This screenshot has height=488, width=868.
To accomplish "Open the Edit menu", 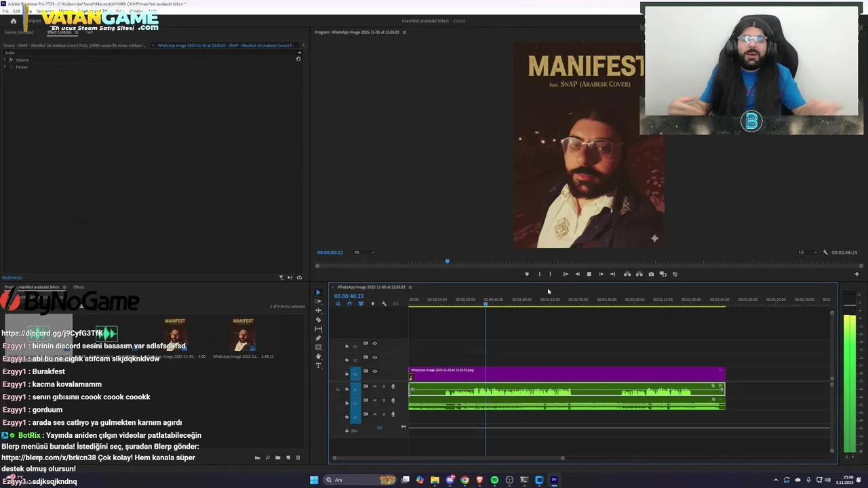I will click(16, 11).
